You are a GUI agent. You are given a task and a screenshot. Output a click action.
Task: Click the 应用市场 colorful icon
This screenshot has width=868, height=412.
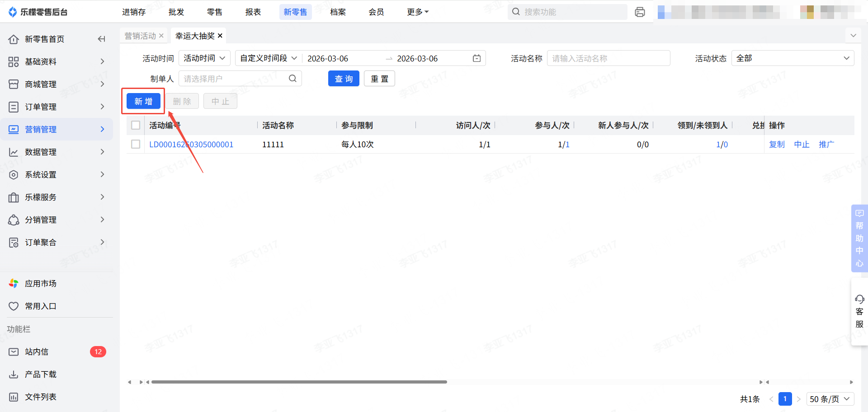(14, 284)
